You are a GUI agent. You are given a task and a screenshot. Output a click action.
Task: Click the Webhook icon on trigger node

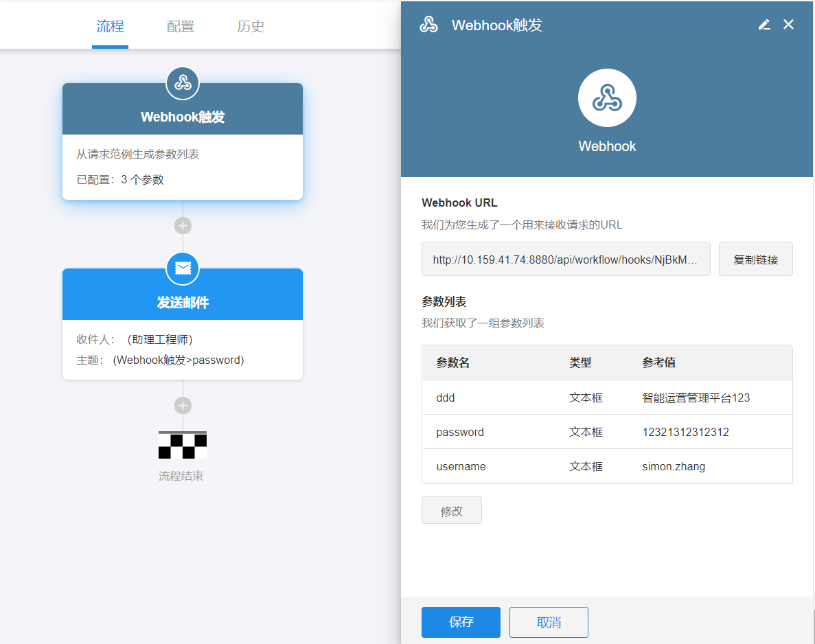coord(183,84)
